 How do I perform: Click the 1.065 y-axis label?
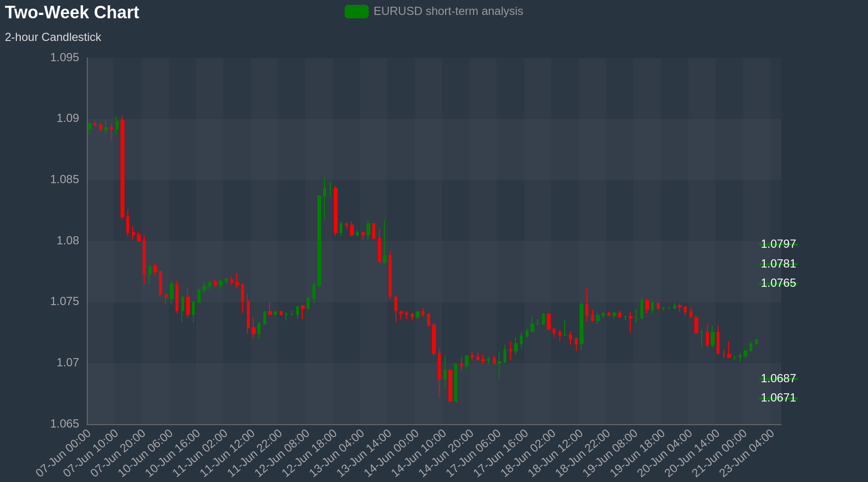(65, 424)
